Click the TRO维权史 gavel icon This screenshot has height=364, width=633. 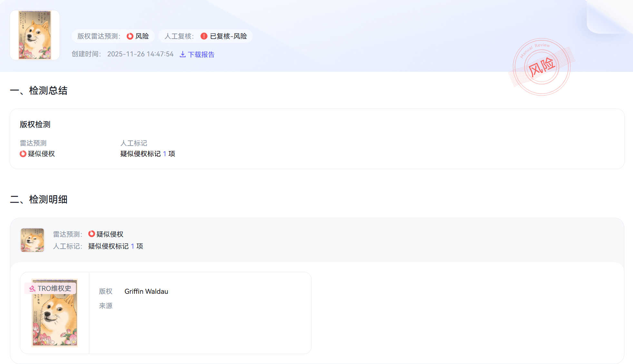(32, 289)
